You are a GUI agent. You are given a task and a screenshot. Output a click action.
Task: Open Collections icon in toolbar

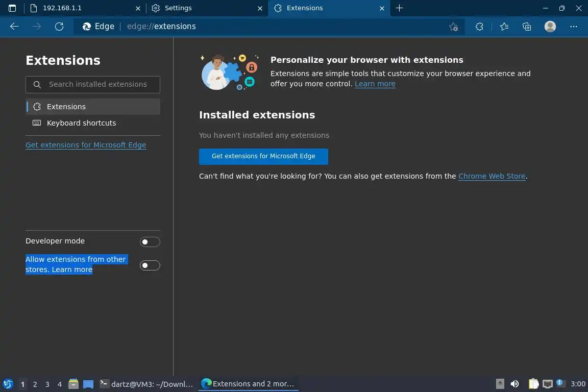tap(527, 27)
